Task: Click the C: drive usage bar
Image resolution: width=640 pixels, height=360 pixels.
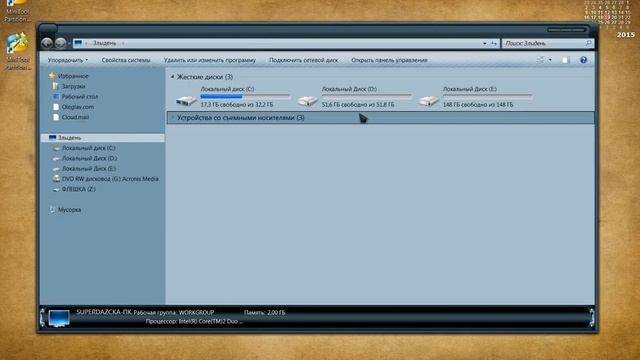Action: click(x=245, y=97)
